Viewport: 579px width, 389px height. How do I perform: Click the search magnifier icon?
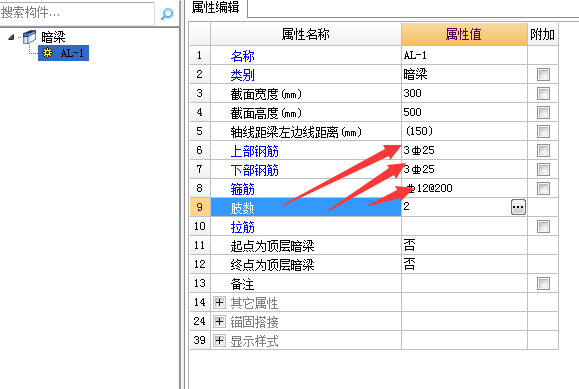167,14
